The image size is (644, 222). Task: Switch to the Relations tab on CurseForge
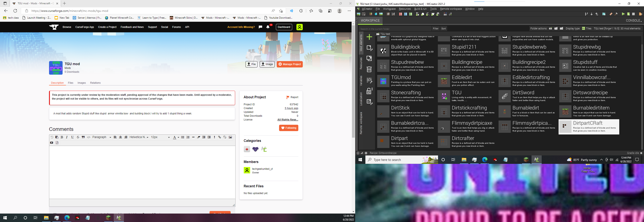(95, 83)
